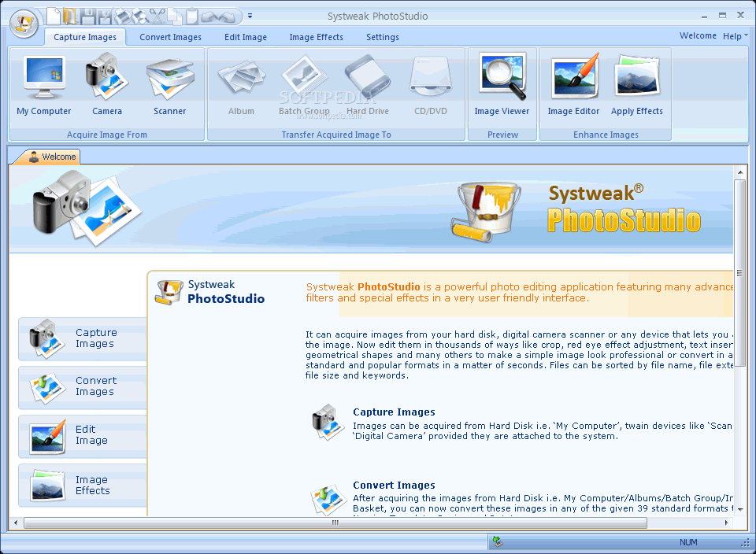The width and height of the screenshot is (756, 554).
Task: Click the Enhance Images group label
Action: [x=606, y=135]
